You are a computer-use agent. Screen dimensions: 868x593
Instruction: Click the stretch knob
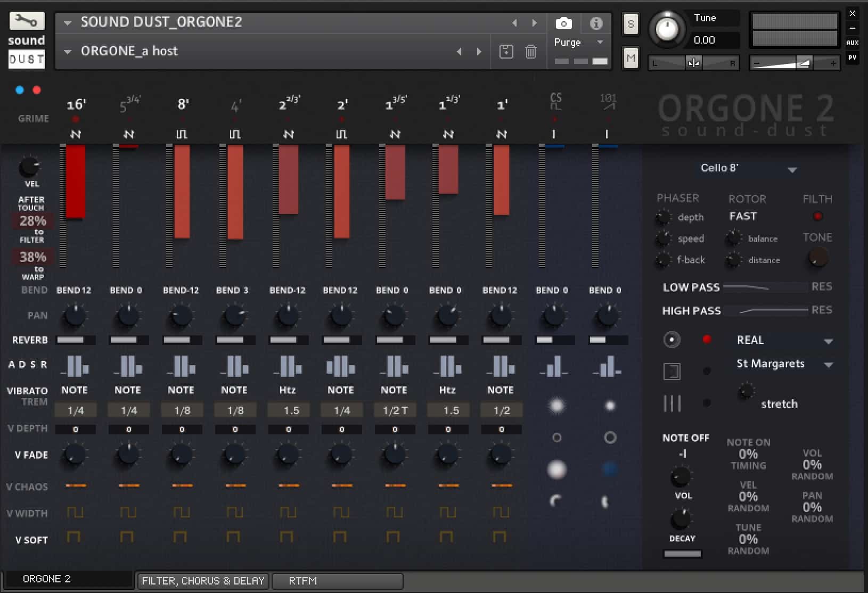746,392
